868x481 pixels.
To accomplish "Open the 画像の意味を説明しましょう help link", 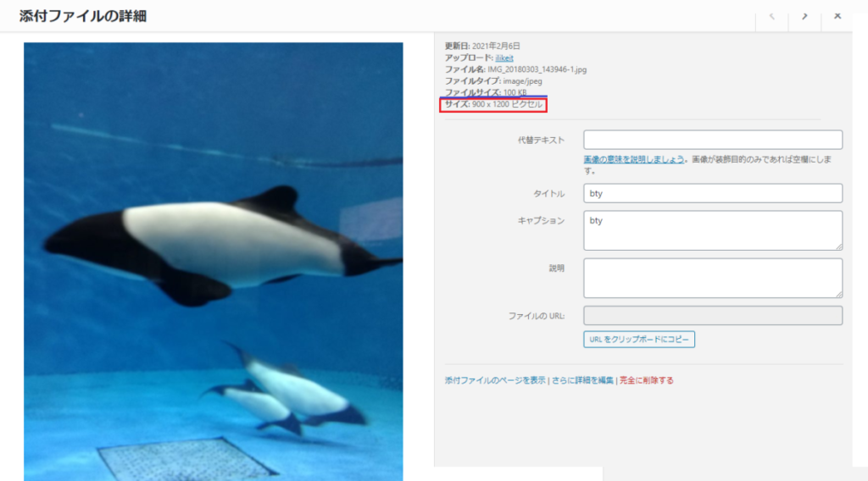I will (x=634, y=159).
